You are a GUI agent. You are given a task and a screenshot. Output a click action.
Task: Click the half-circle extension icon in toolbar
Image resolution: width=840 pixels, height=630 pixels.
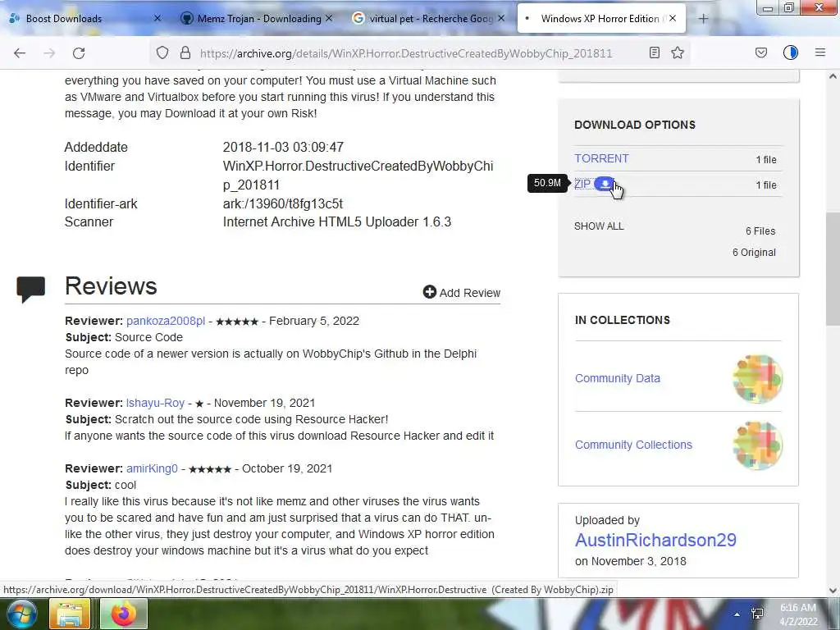pos(791,52)
